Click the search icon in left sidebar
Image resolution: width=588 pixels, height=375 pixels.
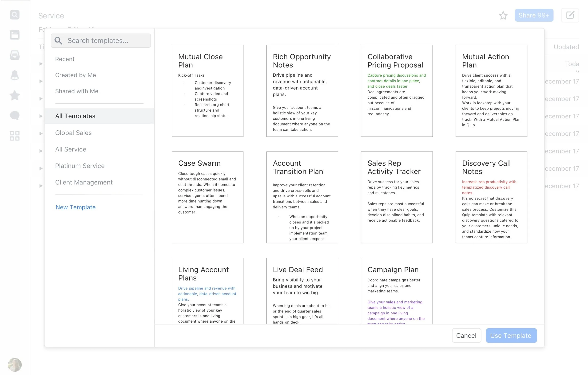[x=15, y=15]
